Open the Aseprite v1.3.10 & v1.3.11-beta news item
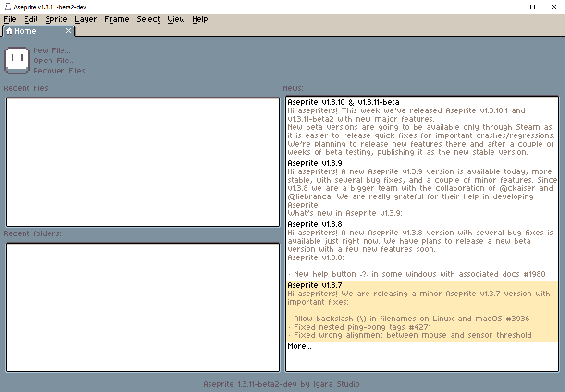Screen dimensions: 565x392 (422, 127)
